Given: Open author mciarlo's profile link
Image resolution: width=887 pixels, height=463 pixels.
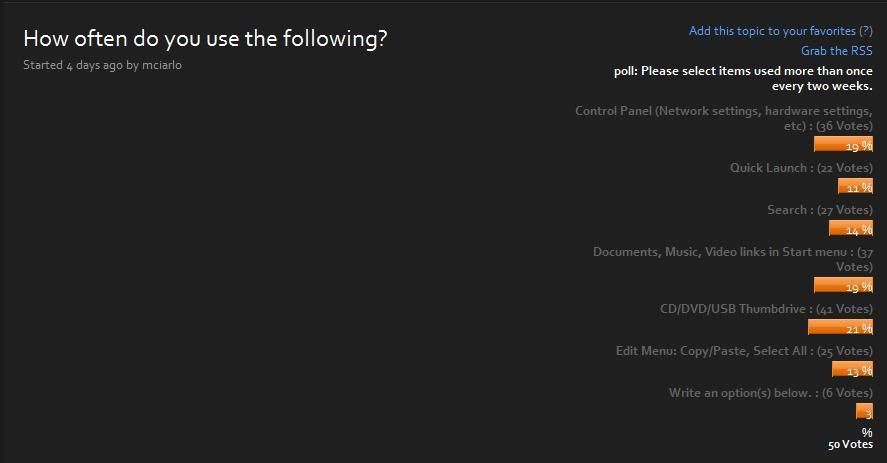Looking at the screenshot, I should [162, 65].
